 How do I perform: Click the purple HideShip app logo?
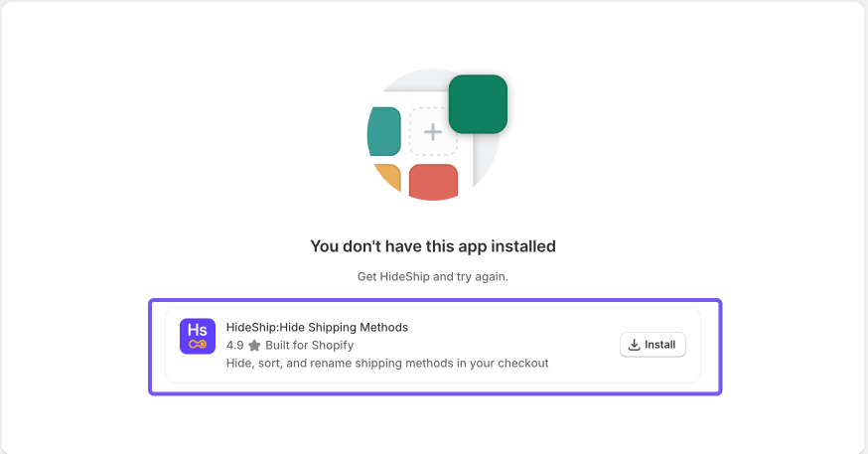tap(198, 336)
